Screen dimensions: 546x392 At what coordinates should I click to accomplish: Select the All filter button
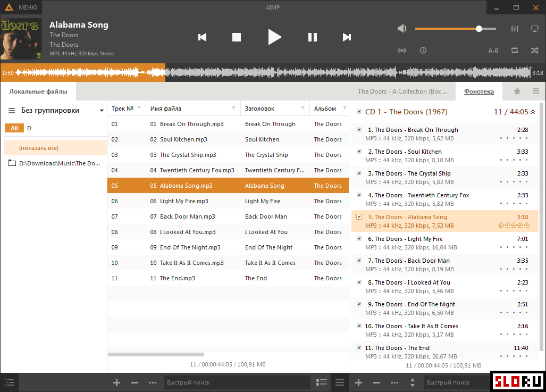(14, 128)
